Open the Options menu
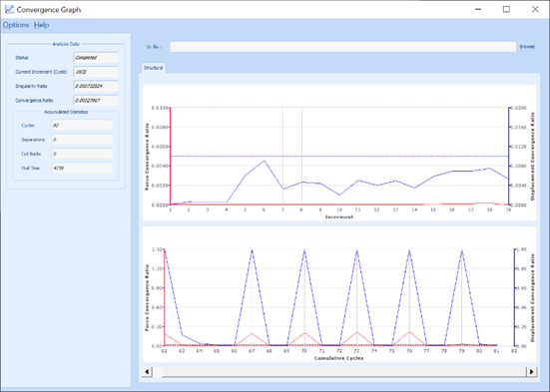This screenshot has width=550, height=392. coord(16,25)
